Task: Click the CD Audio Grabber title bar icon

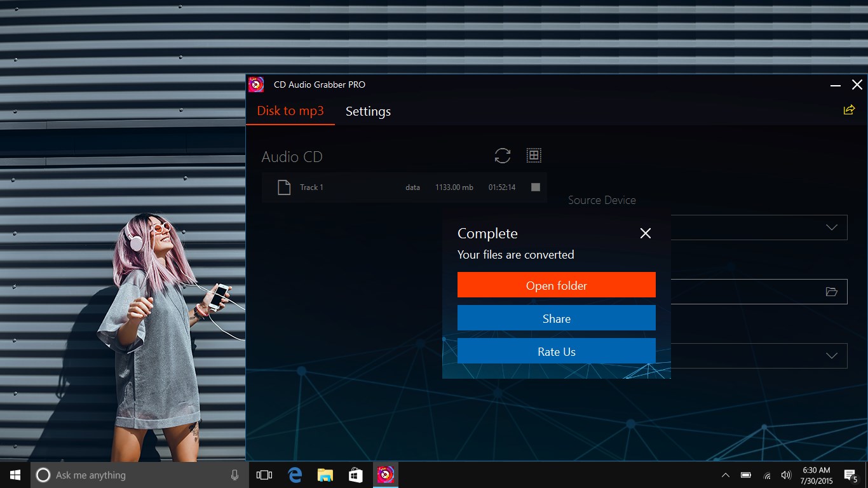Action: [x=255, y=84]
